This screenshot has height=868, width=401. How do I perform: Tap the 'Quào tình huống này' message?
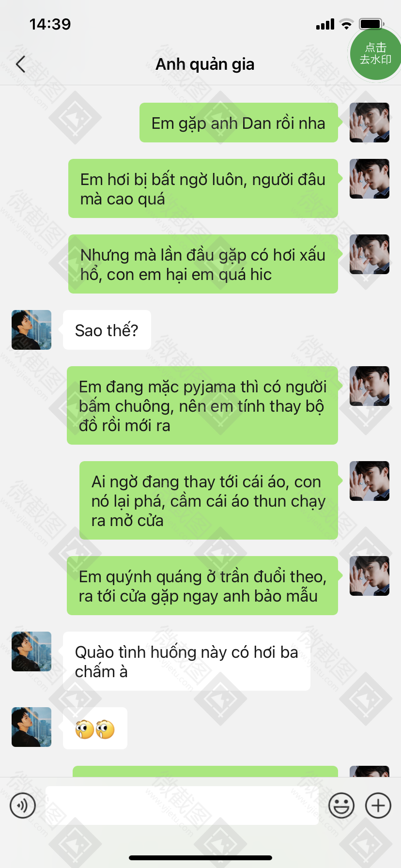186,661
